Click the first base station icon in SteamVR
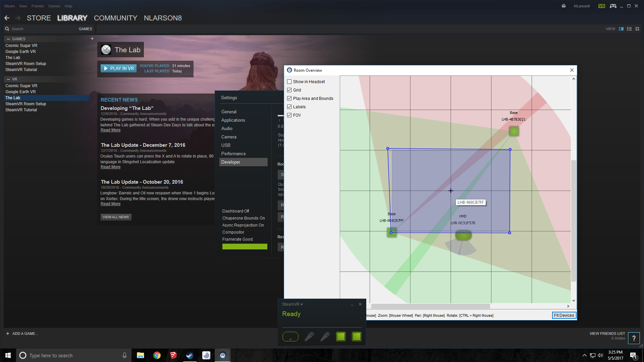The width and height of the screenshot is (644, 362). [341, 337]
